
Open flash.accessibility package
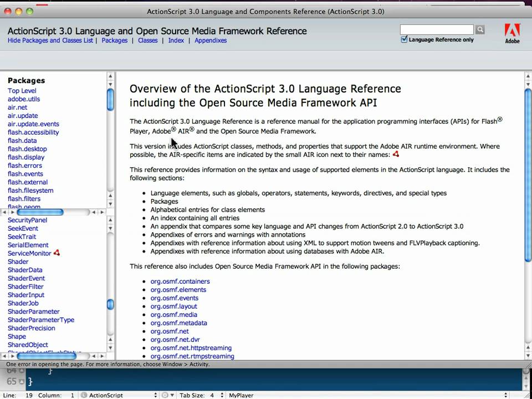pos(33,132)
